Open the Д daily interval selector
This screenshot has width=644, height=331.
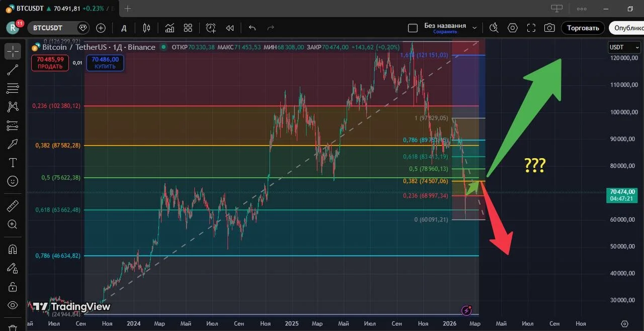tap(124, 28)
